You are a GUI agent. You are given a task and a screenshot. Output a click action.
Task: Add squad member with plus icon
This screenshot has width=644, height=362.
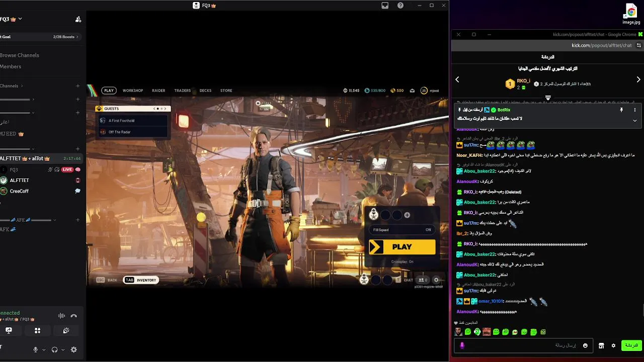(407, 215)
